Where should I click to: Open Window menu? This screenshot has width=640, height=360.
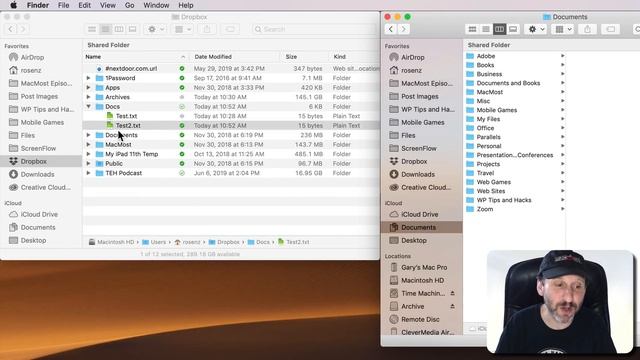[x=156, y=5]
